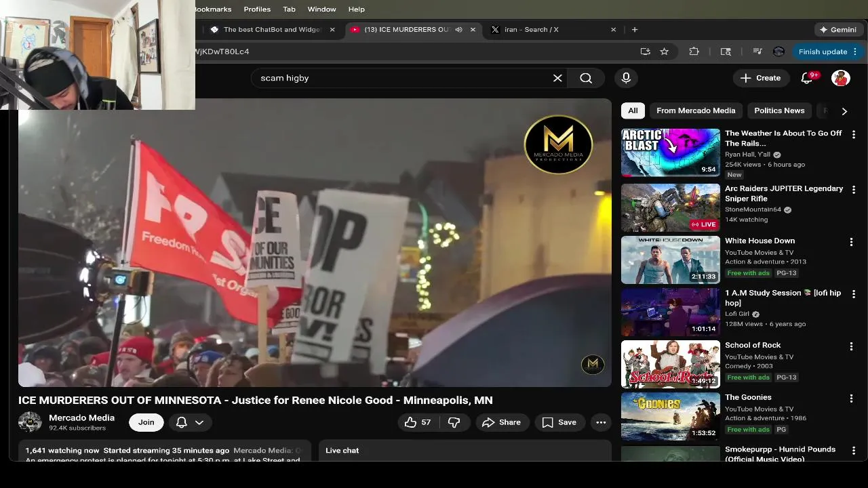Open the account avatar menu
The image size is (868, 488).
pyautogui.click(x=841, y=78)
